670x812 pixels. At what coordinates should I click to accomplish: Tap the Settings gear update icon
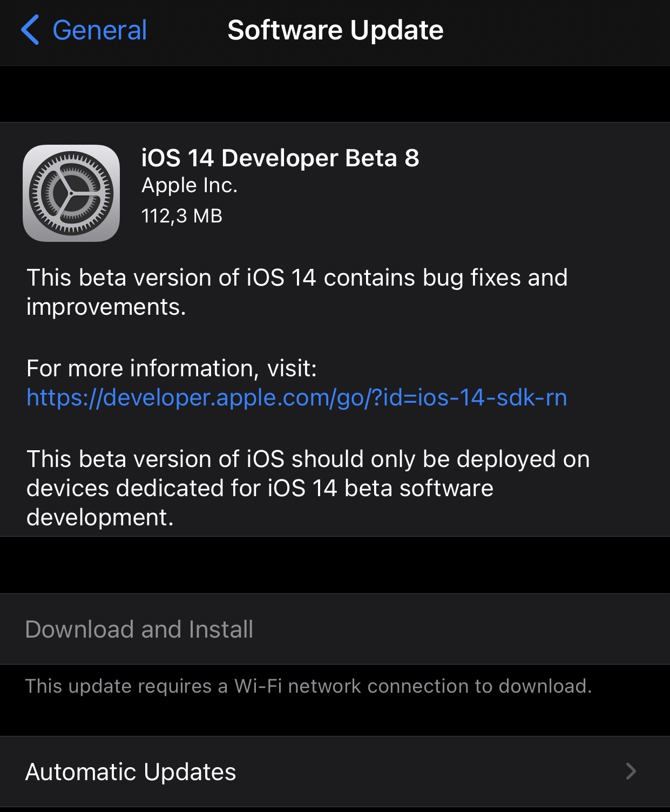(x=71, y=193)
